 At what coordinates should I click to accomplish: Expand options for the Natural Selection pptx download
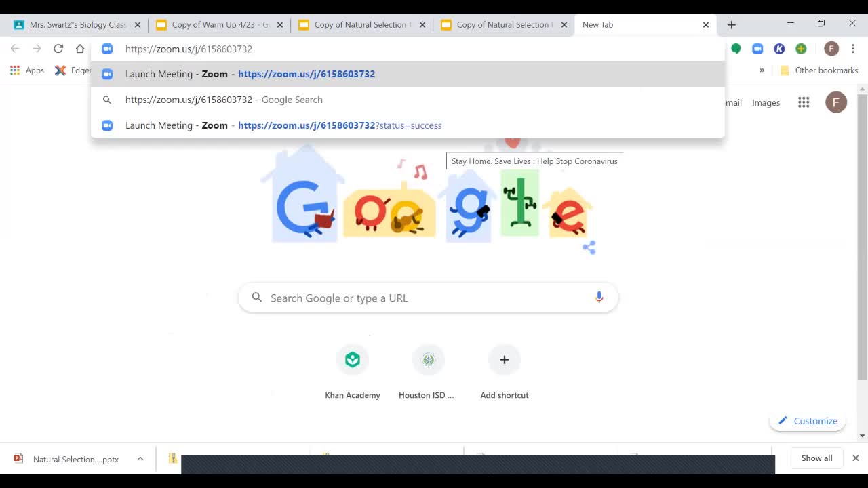click(x=140, y=459)
